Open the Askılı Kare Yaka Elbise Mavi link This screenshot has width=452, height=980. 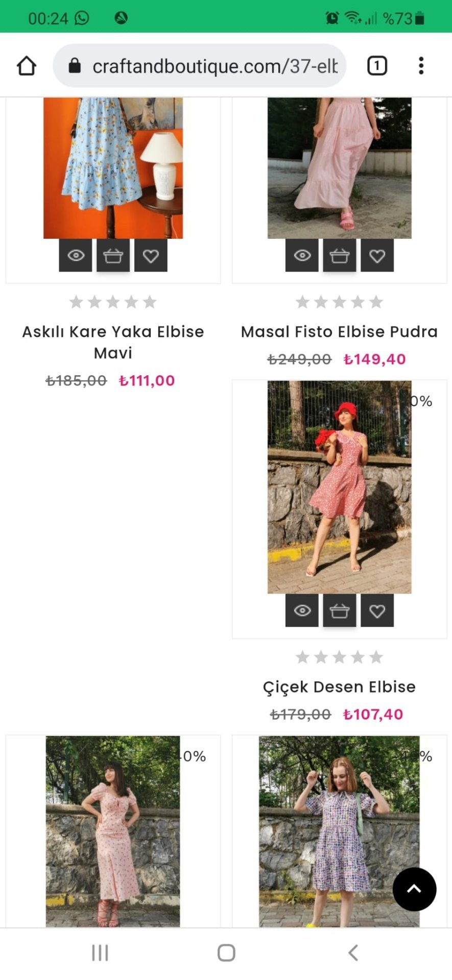click(113, 342)
